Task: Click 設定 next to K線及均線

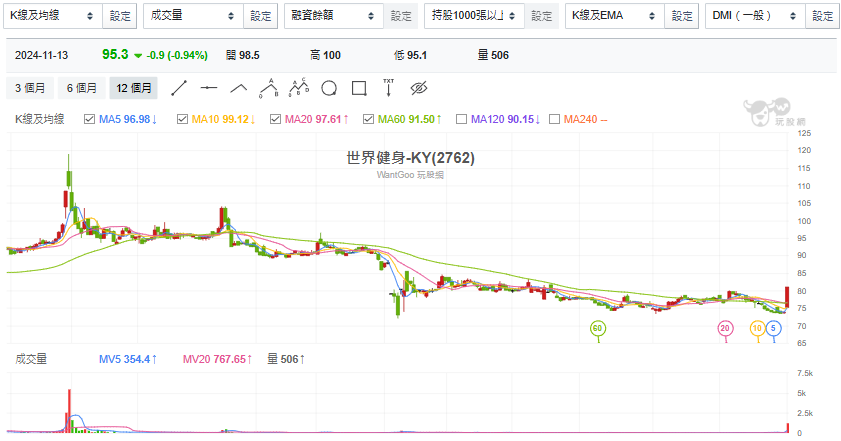Action: click(x=120, y=16)
